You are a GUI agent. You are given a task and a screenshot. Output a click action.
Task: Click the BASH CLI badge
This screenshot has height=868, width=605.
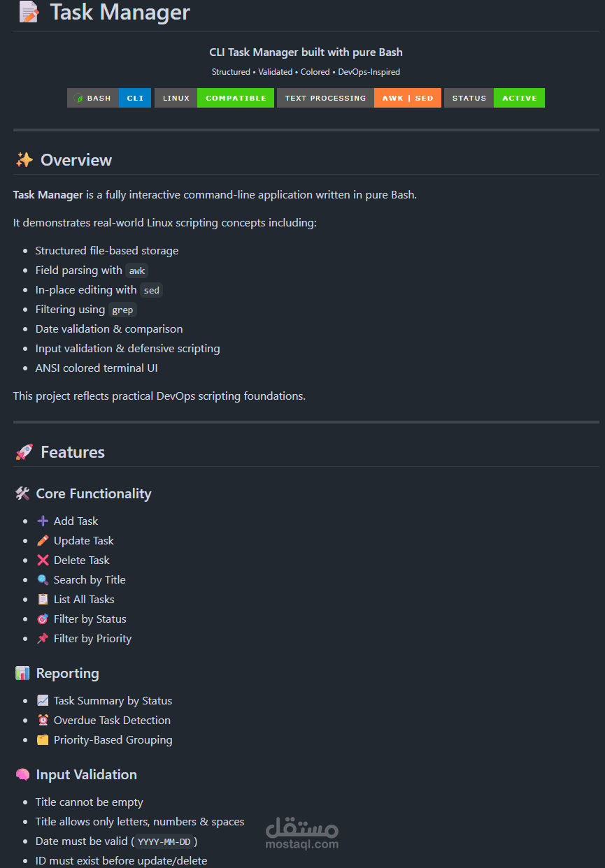[x=109, y=98]
